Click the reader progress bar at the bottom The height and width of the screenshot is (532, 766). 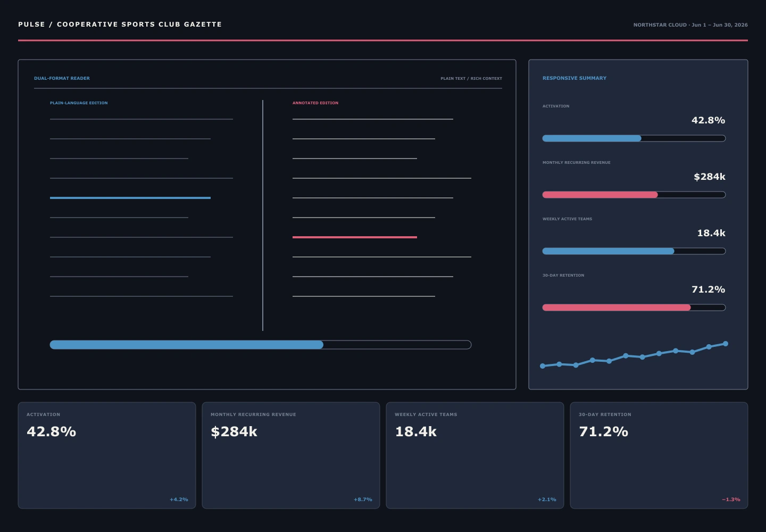[261, 345]
